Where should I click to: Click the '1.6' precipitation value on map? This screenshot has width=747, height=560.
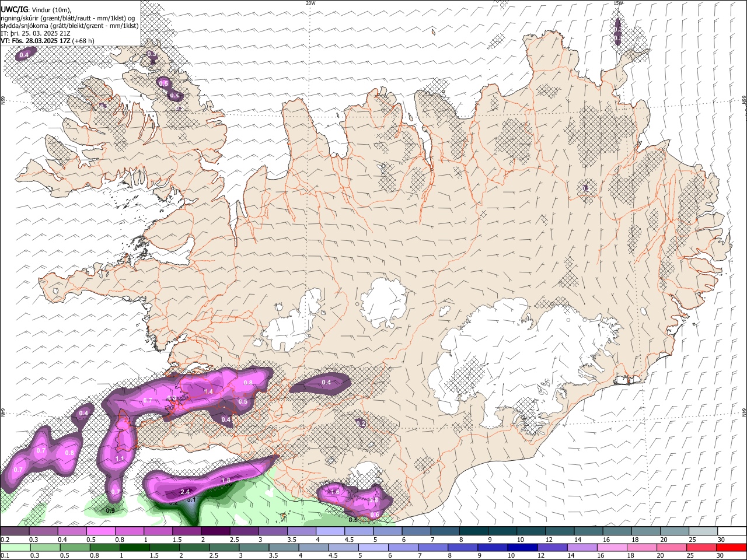click(x=335, y=492)
